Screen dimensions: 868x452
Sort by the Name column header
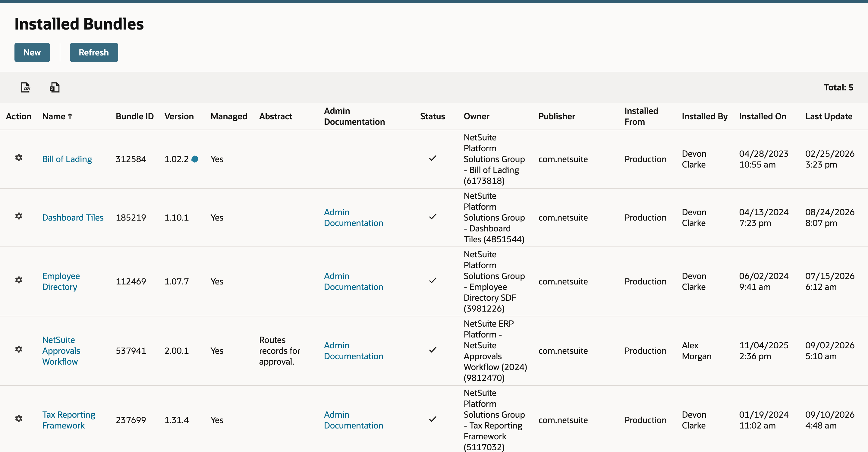click(57, 116)
